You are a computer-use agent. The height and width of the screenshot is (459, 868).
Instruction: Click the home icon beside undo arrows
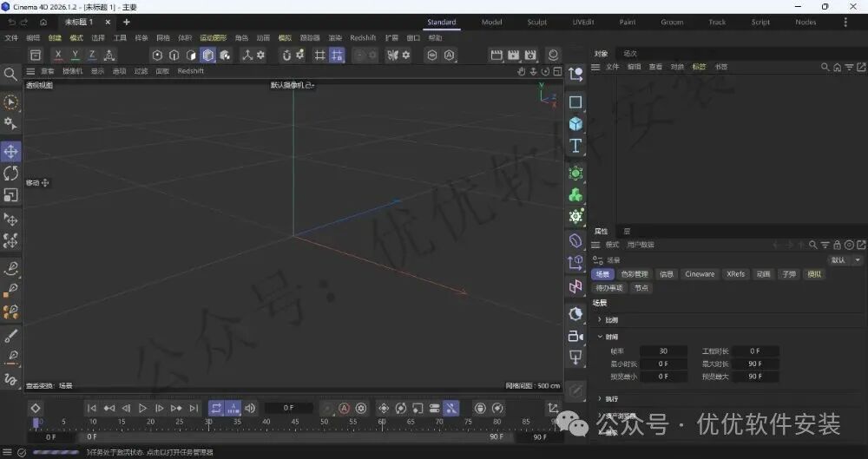pyautogui.click(x=43, y=23)
